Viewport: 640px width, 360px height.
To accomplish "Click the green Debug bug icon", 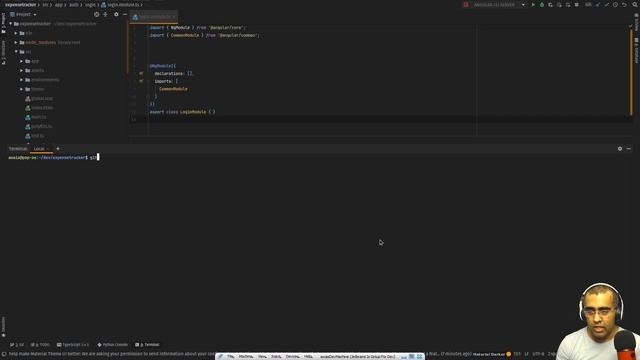I will click(x=542, y=4).
